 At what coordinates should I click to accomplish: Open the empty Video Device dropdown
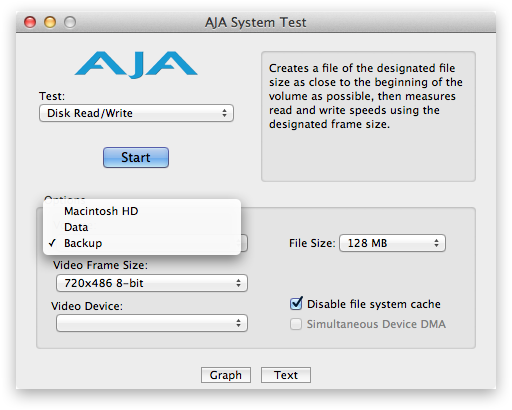click(152, 323)
